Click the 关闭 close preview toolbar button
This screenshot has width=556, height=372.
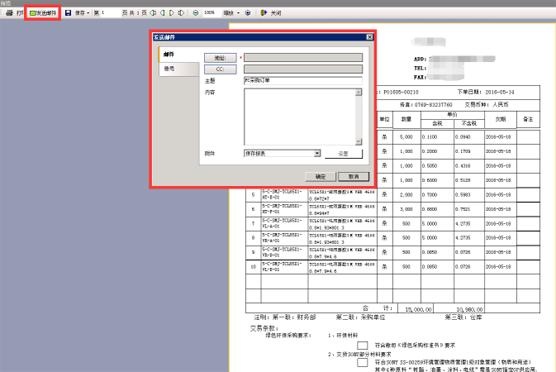(271, 13)
